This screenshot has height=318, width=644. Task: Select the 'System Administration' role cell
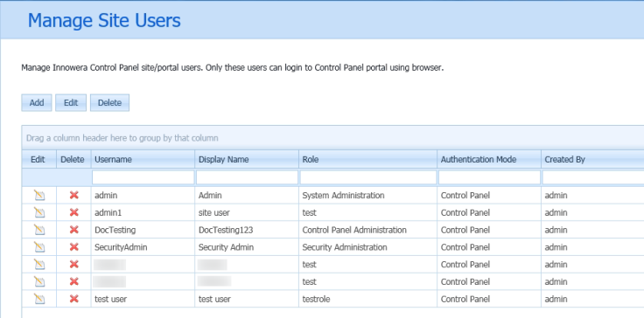pos(368,196)
